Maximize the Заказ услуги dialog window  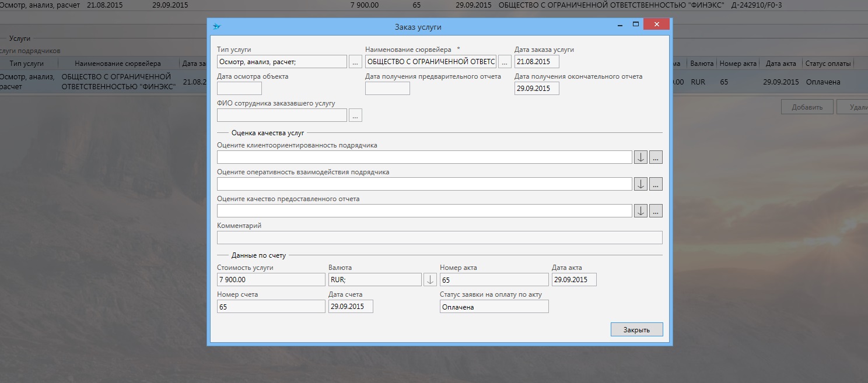click(x=635, y=24)
